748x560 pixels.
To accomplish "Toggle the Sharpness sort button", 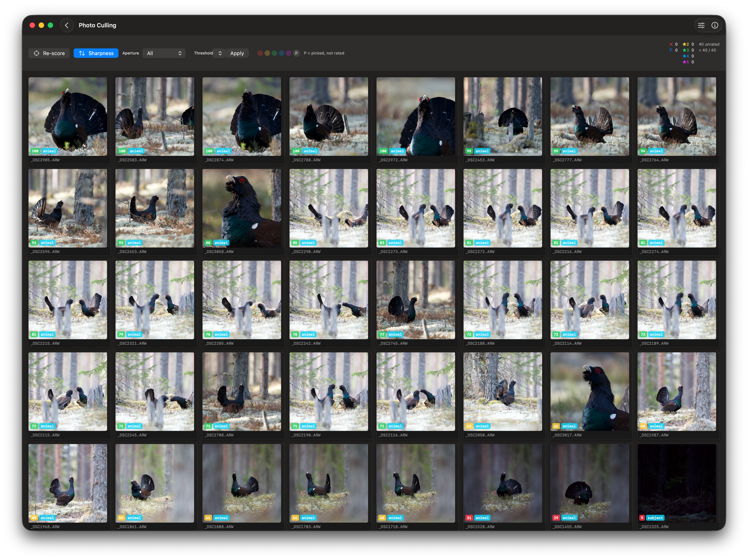I will (96, 53).
